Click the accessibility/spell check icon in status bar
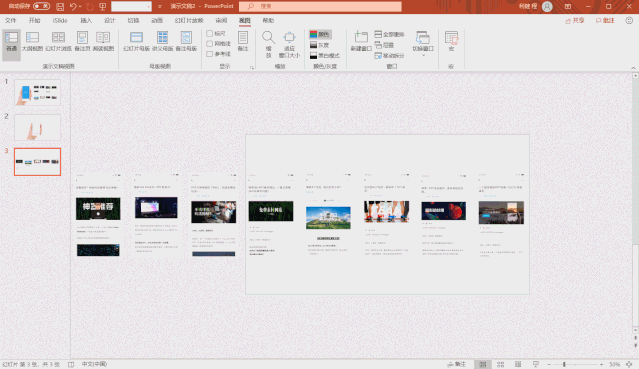Image resolution: width=639 pixels, height=369 pixels. pos(71,364)
